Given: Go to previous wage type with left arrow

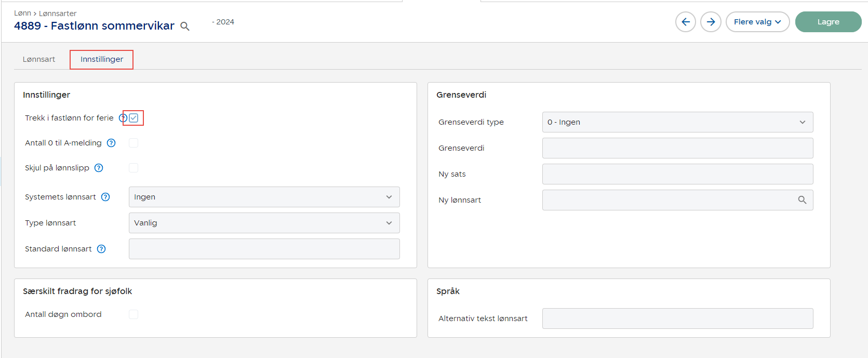Looking at the screenshot, I should pyautogui.click(x=685, y=22).
